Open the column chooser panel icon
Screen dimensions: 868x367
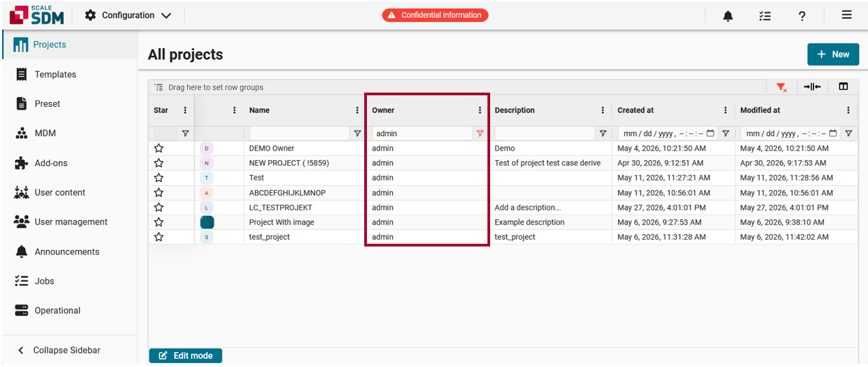pyautogui.click(x=843, y=87)
